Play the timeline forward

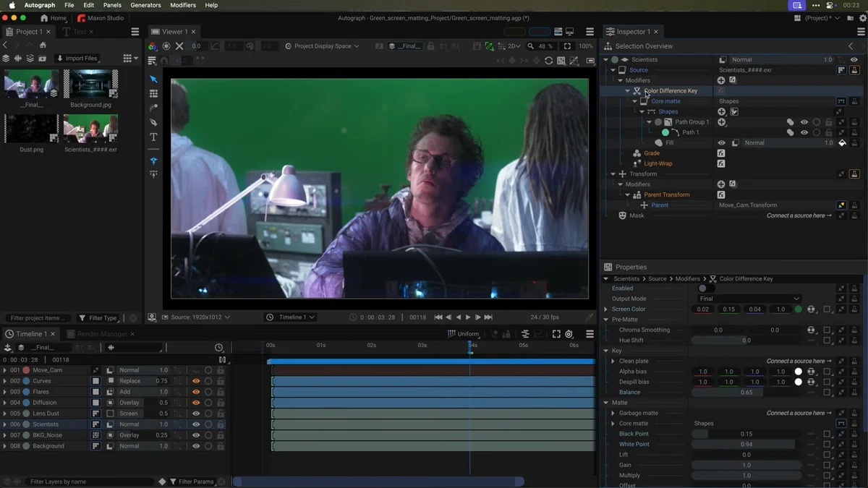point(468,317)
